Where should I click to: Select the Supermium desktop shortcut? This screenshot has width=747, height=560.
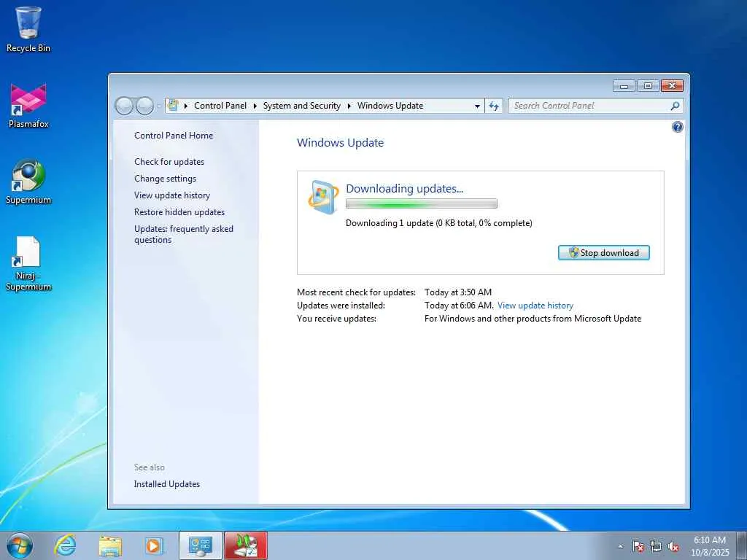[28, 182]
